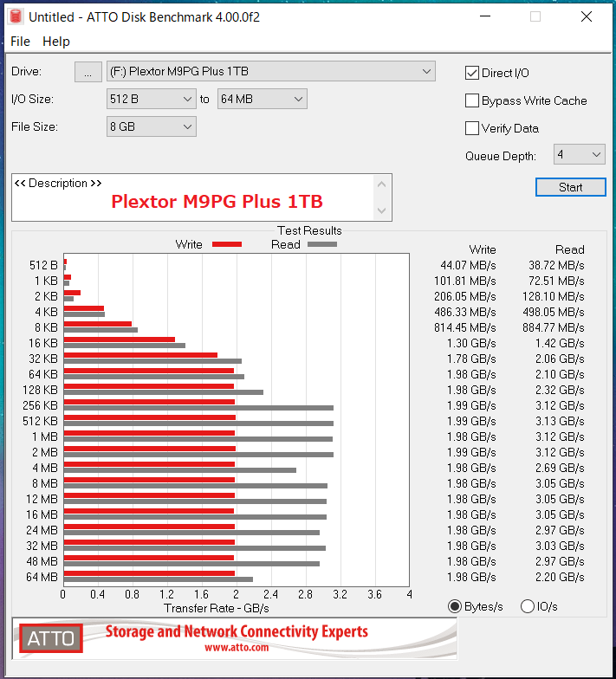Click the 884.77 MB/s read value
Viewport: 616px width, 679px height.
pyautogui.click(x=553, y=327)
